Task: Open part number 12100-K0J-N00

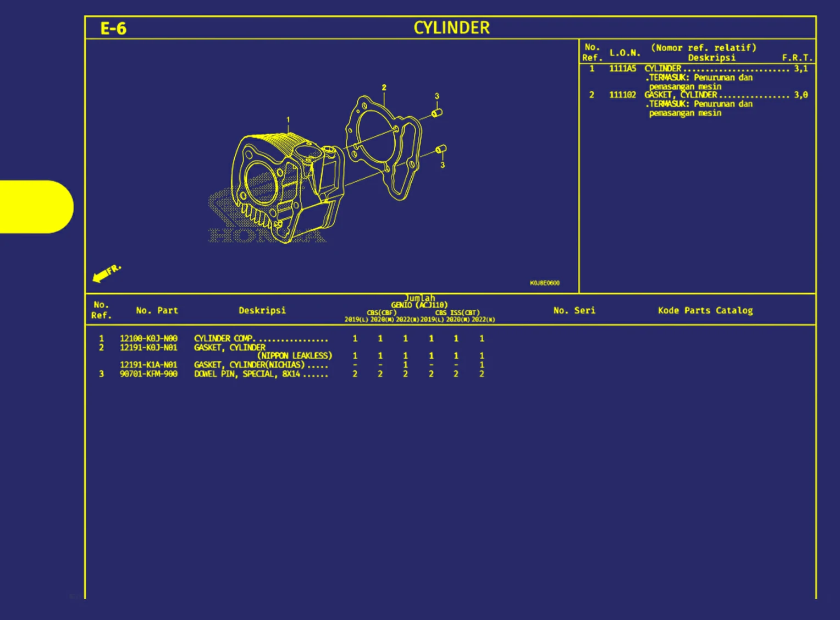Action: 150,338
